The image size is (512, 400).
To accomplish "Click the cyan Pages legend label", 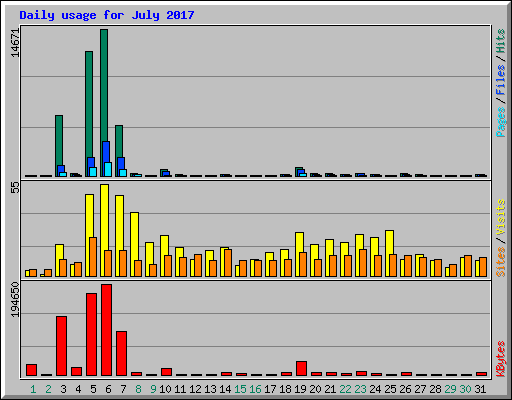I will tap(501, 122).
